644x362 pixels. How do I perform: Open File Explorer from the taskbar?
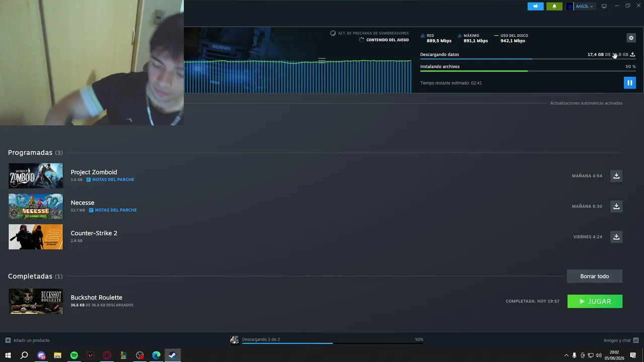pyautogui.click(x=57, y=355)
